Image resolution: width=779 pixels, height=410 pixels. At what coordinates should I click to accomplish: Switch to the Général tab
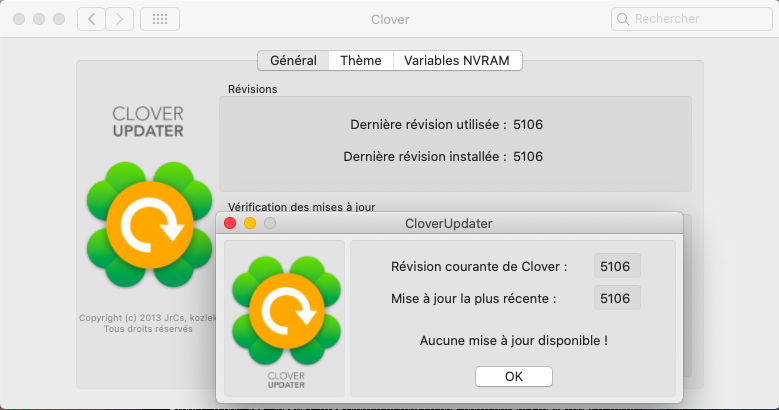(293, 61)
